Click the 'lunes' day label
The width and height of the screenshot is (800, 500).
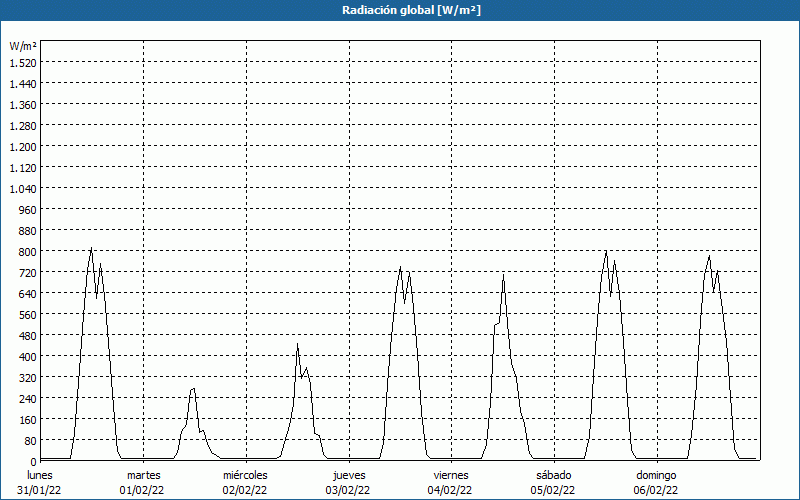point(40,475)
